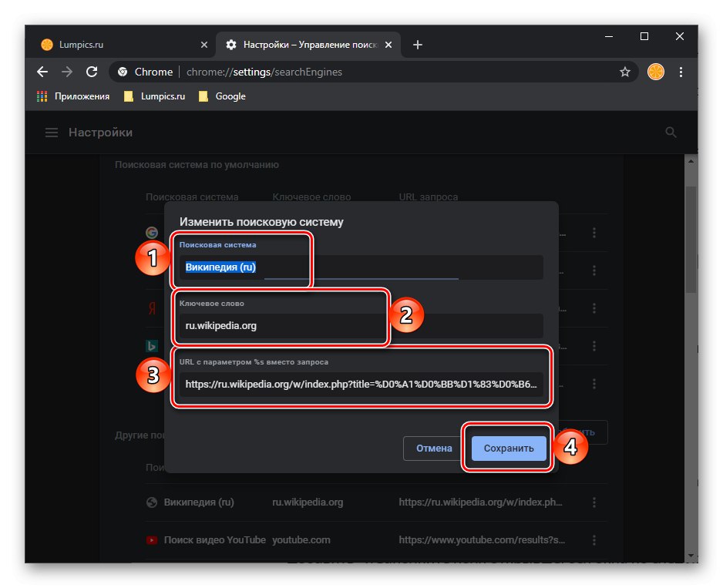
Task: Click the settings search magnifier icon
Action: pyautogui.click(x=671, y=132)
